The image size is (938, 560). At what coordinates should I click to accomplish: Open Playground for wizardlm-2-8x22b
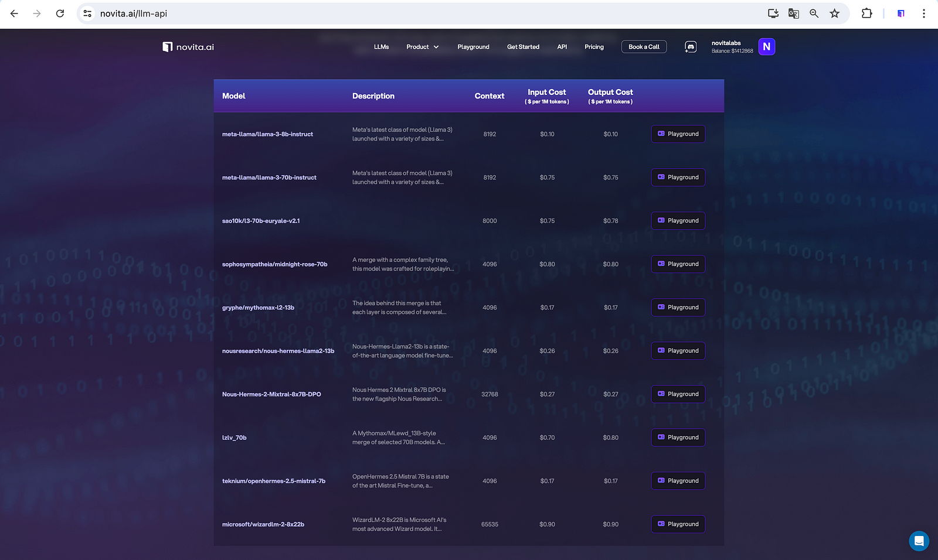678,524
